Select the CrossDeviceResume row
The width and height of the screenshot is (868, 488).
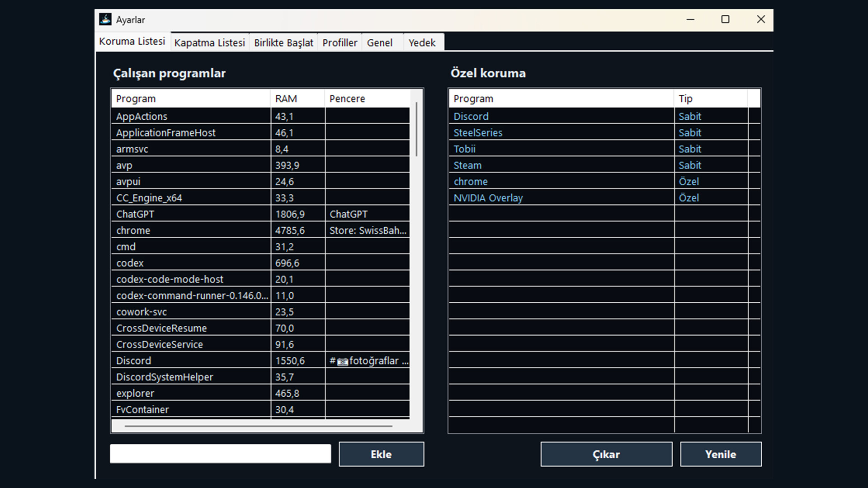click(260, 328)
